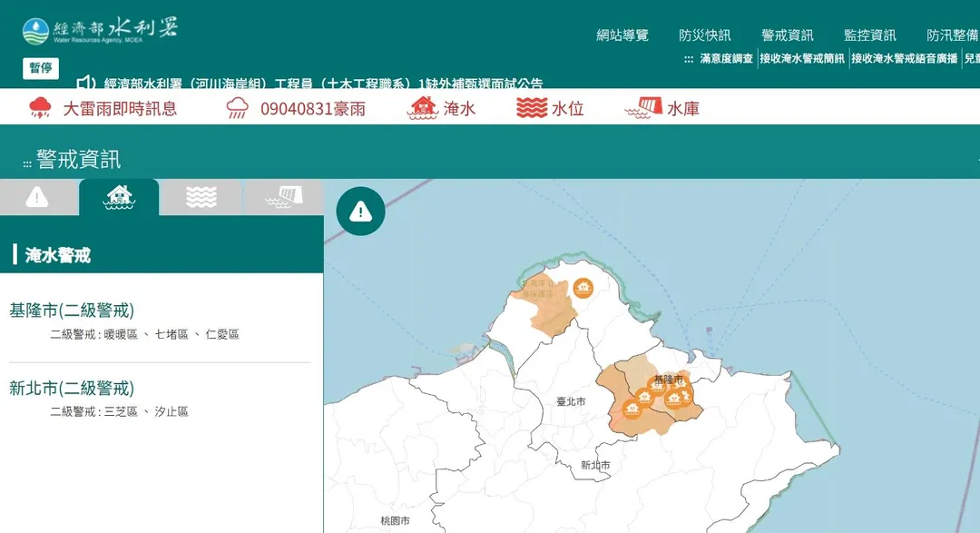Click the 桃園市 label on the map
The image size is (980, 533).
396,520
